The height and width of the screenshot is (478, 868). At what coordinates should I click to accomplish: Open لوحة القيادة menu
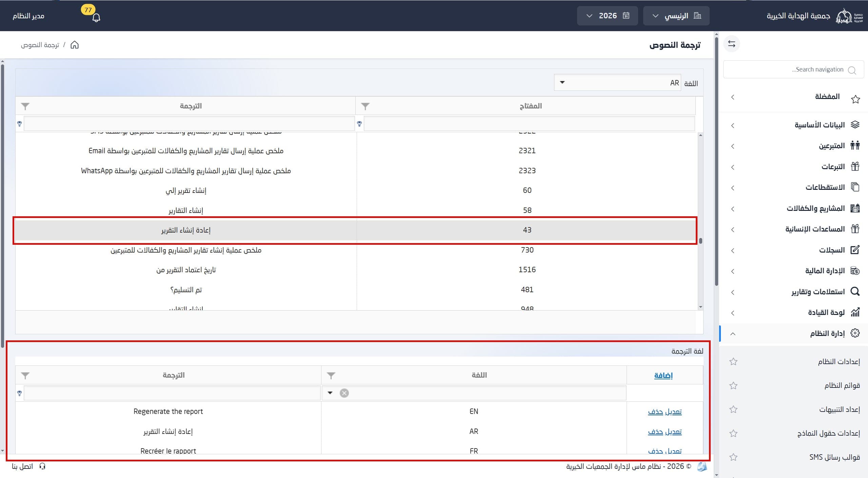(x=793, y=313)
